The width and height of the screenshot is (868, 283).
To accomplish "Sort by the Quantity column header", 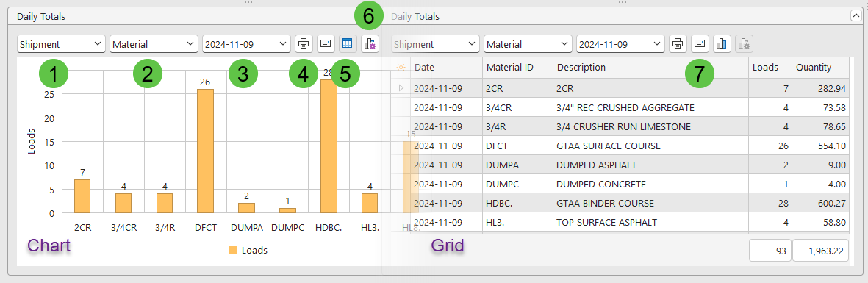I will [820, 68].
